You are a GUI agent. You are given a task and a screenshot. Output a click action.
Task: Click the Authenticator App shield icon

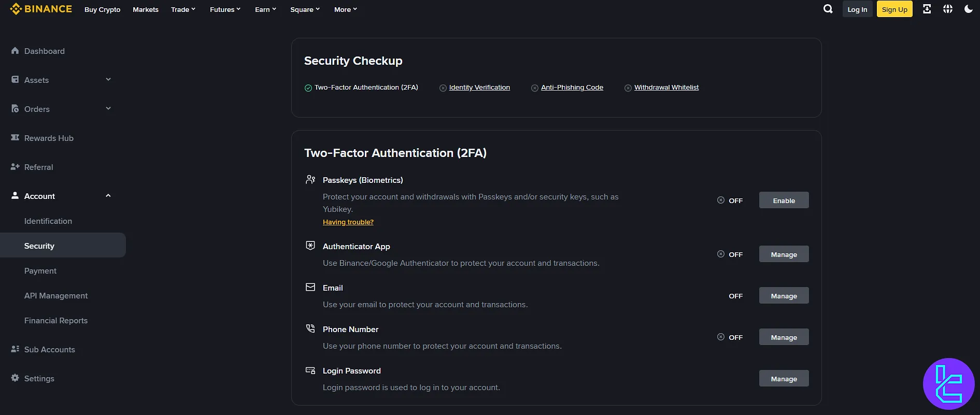point(310,246)
